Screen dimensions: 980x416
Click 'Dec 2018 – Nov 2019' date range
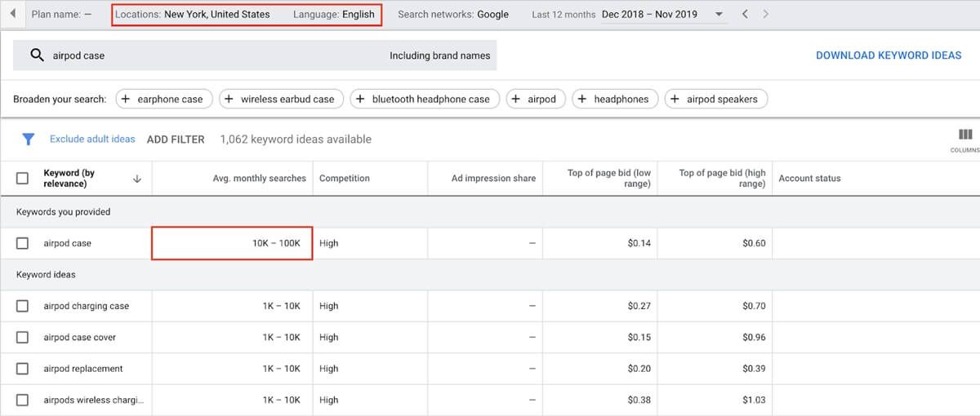(x=649, y=15)
